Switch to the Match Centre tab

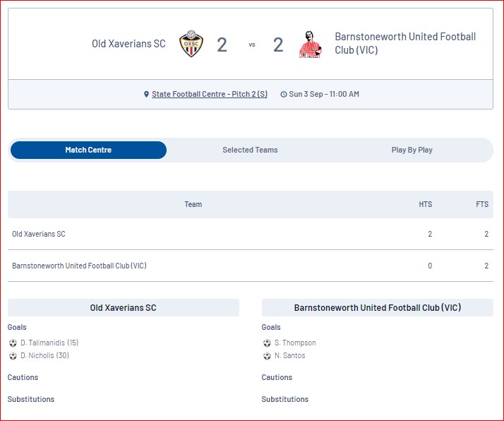pos(88,150)
